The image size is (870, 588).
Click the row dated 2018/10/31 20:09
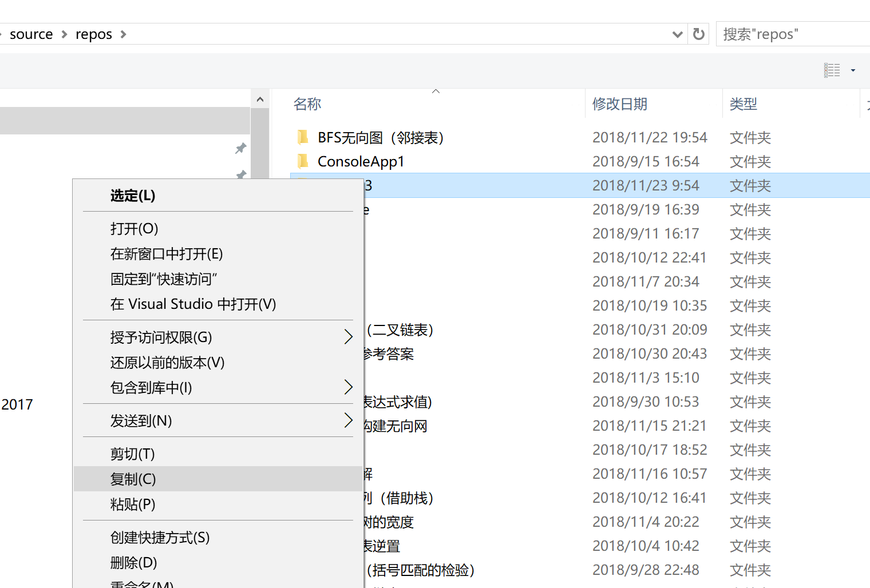click(x=616, y=330)
